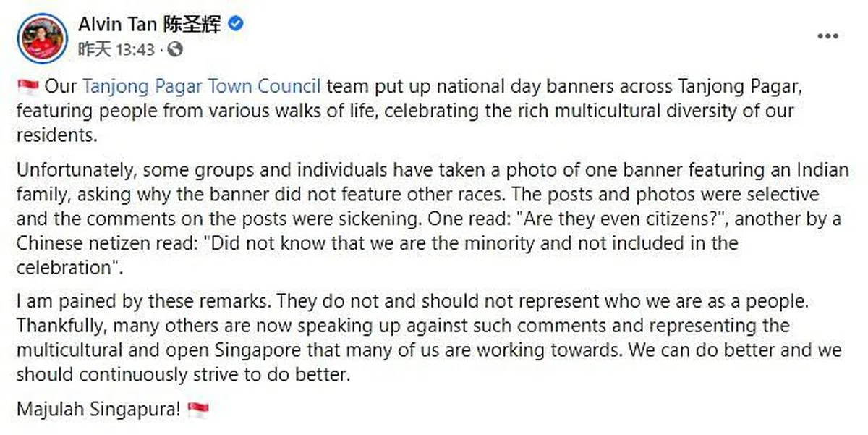
Task: Click the blue verified badge
Action: click(236, 24)
